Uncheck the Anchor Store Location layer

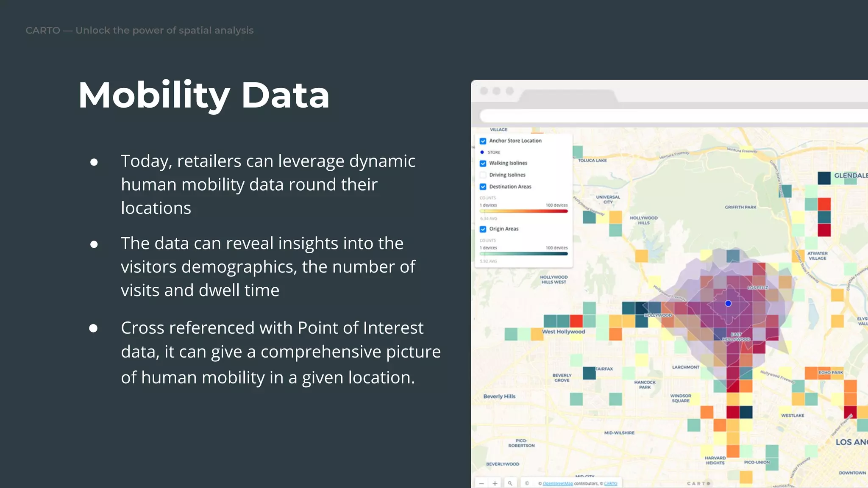click(483, 141)
